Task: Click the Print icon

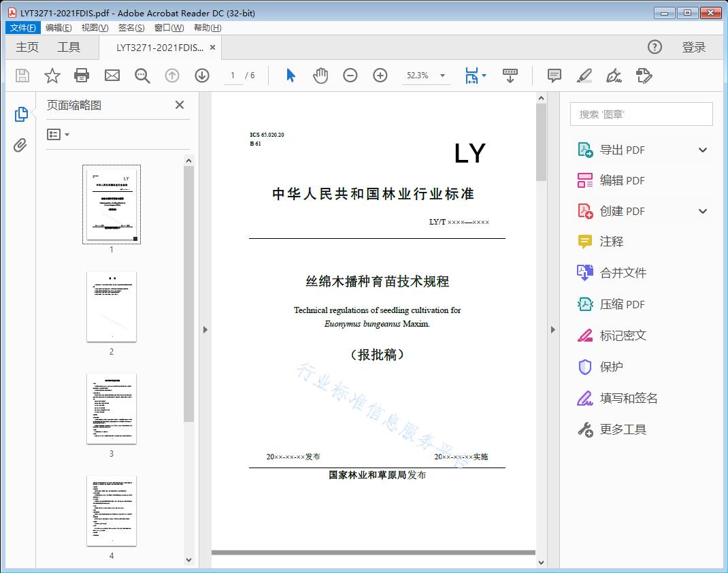Action: click(82, 76)
